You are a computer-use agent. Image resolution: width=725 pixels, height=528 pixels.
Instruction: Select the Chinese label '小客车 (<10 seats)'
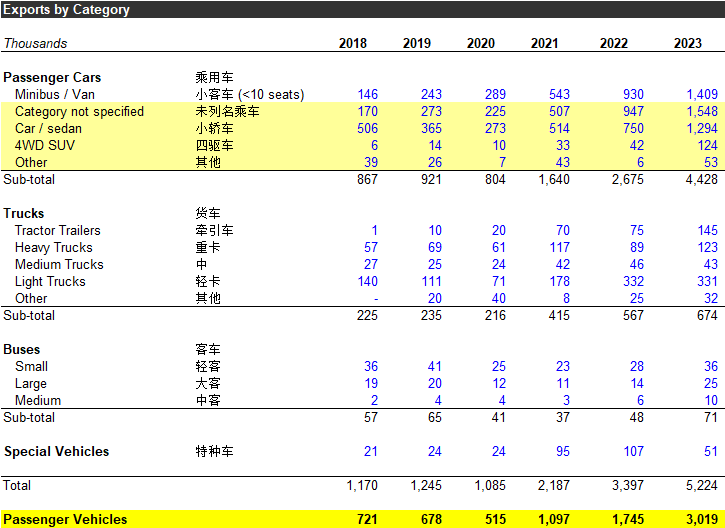pos(250,94)
